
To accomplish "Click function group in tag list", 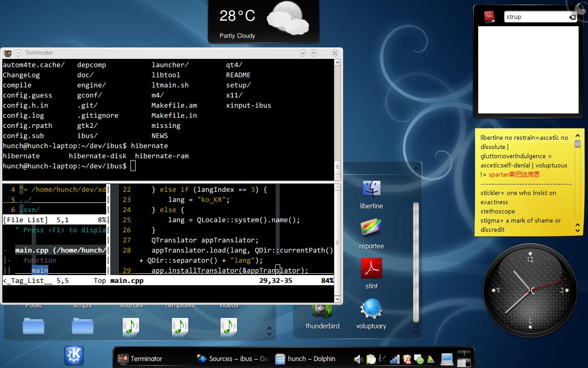I will coord(40,260).
